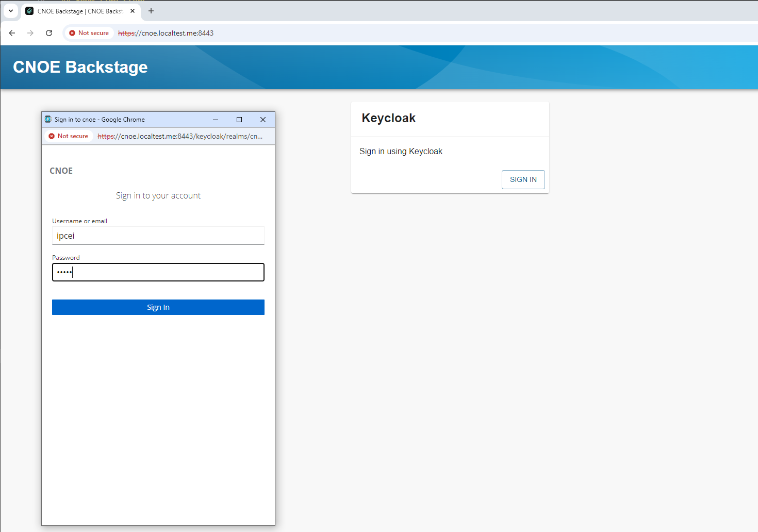
Task: Close the CNOE Backstage tab
Action: coord(133,11)
